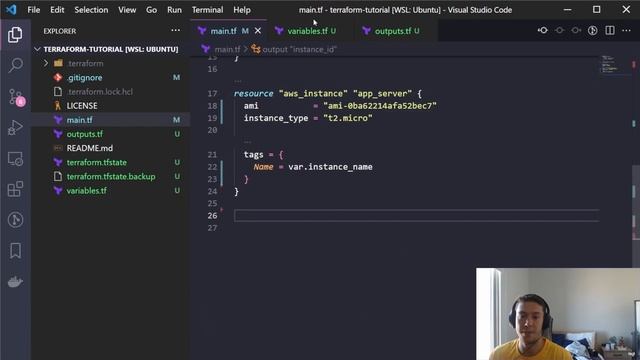Open the Docker view in activity bar
Image resolution: width=640 pixels, height=360 pixels.
coord(15,282)
